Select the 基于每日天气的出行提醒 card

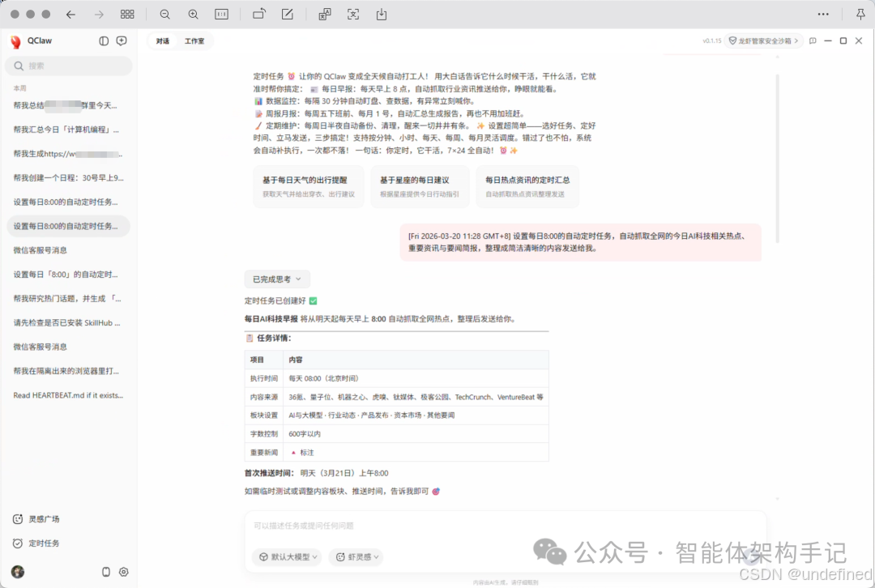[309, 187]
